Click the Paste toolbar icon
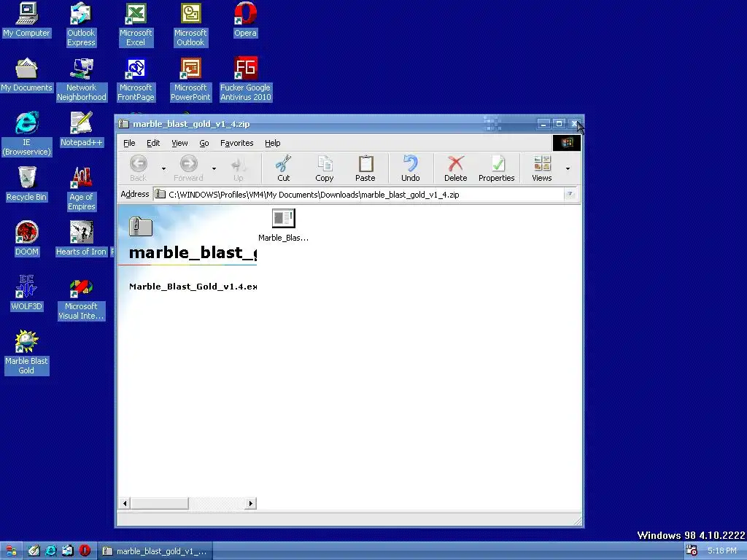Screen dimensions: 747x560 pyautogui.click(x=365, y=168)
